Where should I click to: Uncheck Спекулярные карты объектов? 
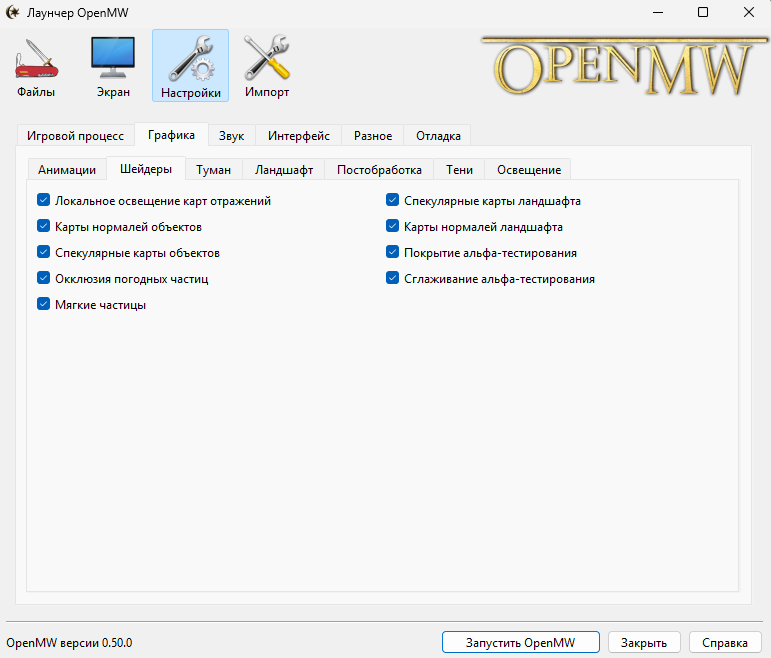tap(43, 252)
